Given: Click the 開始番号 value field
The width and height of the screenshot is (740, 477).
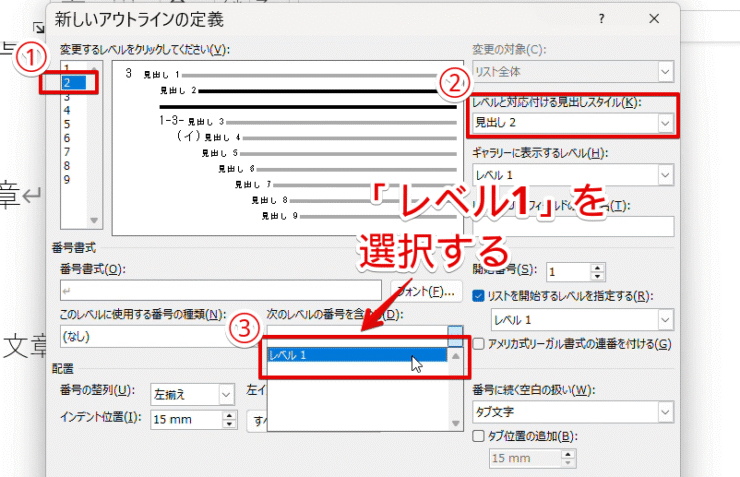Looking at the screenshot, I should click(x=569, y=272).
